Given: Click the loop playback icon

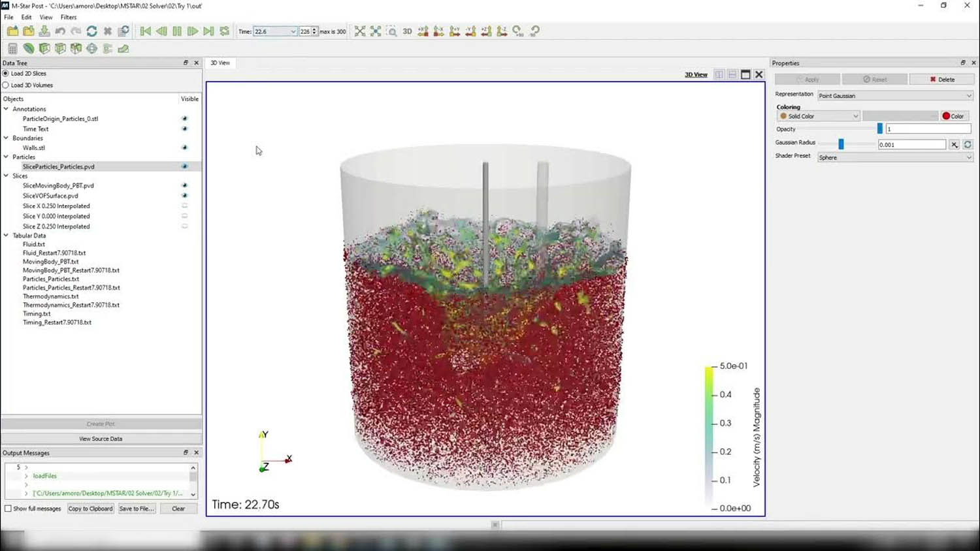Looking at the screenshot, I should click(x=224, y=31).
